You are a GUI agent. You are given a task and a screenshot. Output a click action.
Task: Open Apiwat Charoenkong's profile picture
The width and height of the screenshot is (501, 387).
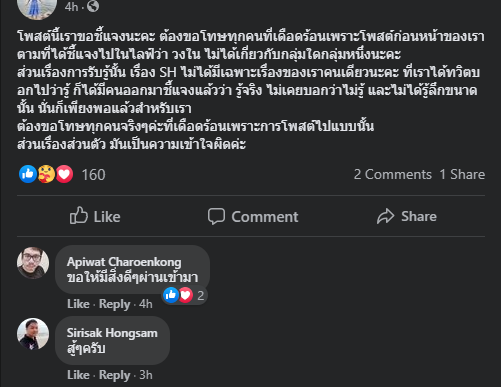(x=33, y=263)
